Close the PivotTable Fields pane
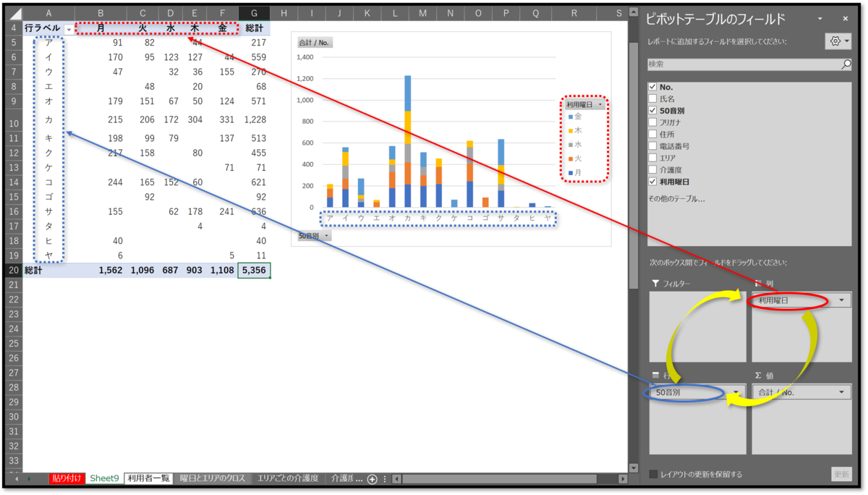The width and height of the screenshot is (868, 495). pos(846,18)
